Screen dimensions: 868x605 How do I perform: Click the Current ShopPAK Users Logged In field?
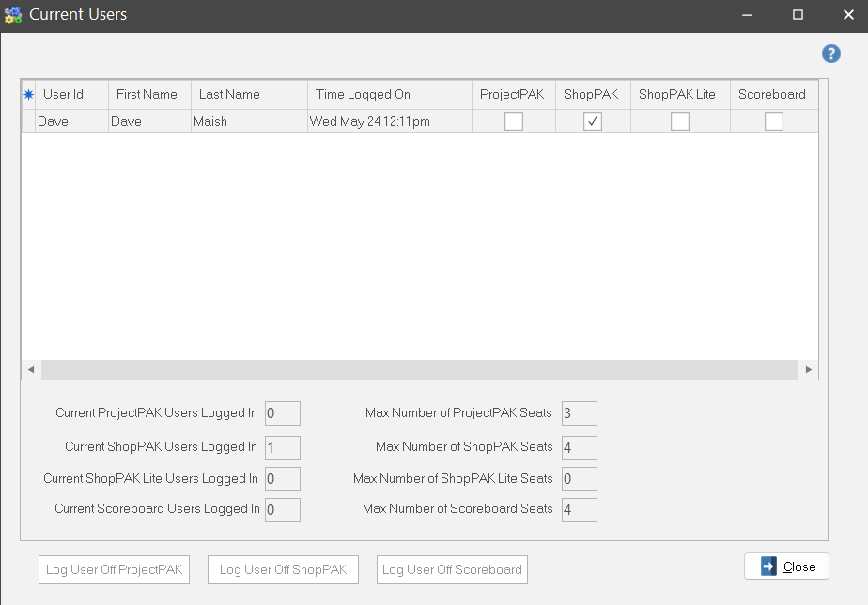coord(283,447)
